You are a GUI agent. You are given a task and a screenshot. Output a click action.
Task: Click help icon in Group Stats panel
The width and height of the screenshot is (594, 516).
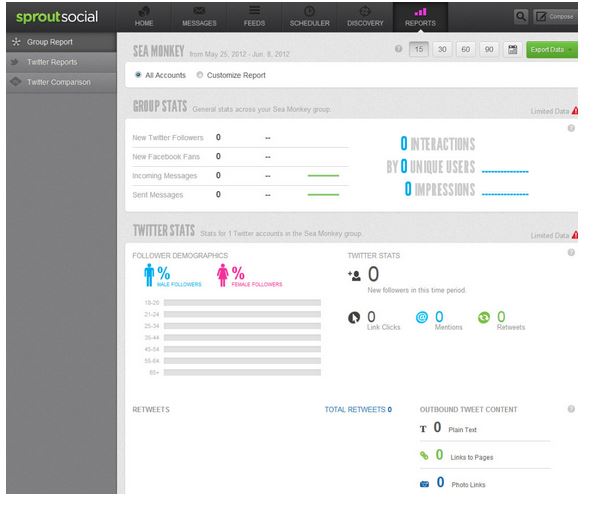[571, 128]
